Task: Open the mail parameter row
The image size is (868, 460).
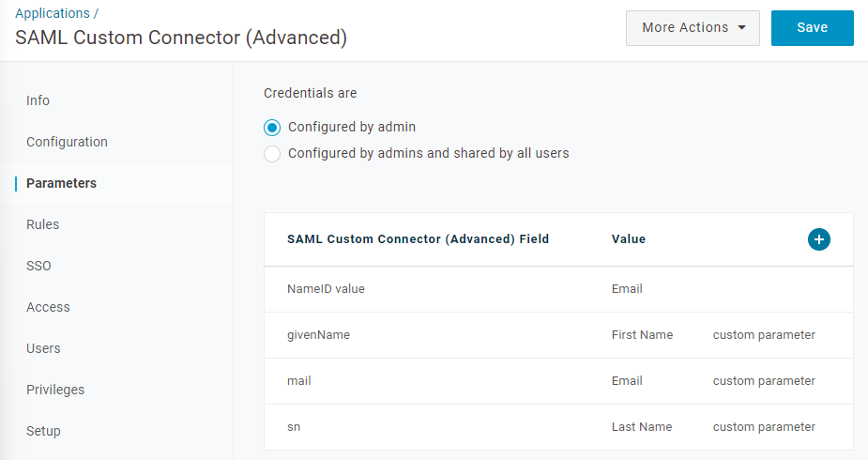Action: pos(558,381)
